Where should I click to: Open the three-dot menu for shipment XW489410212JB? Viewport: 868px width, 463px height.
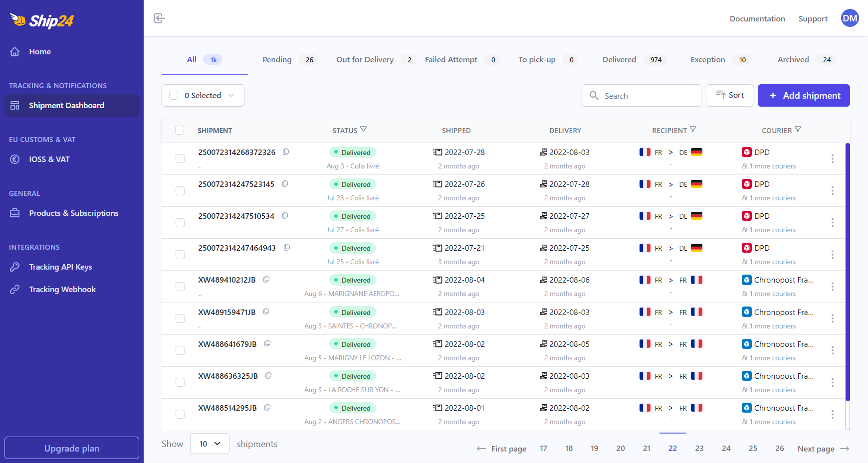833,287
